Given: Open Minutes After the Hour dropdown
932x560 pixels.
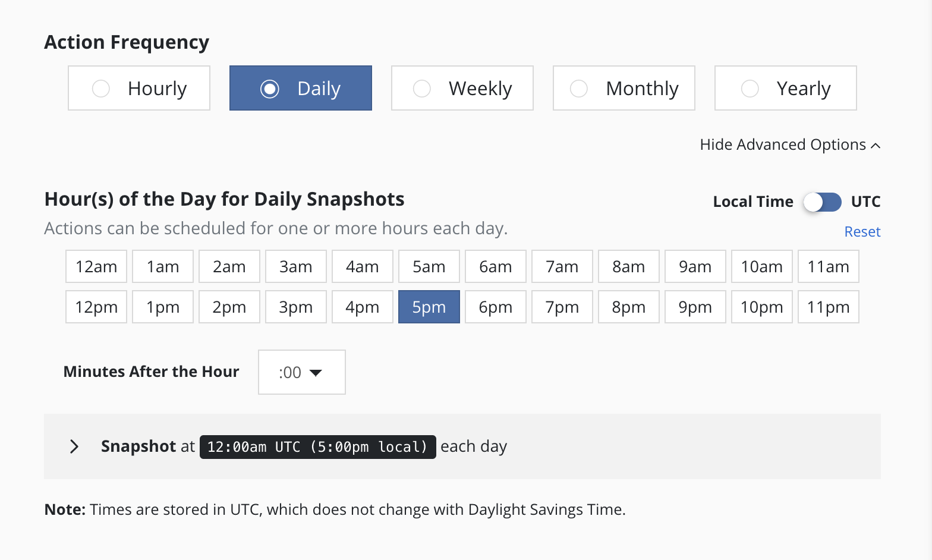Looking at the screenshot, I should (301, 372).
